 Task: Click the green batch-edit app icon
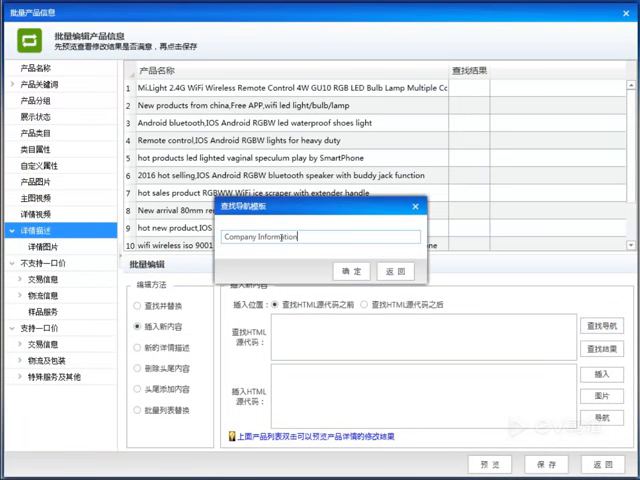click(x=29, y=40)
